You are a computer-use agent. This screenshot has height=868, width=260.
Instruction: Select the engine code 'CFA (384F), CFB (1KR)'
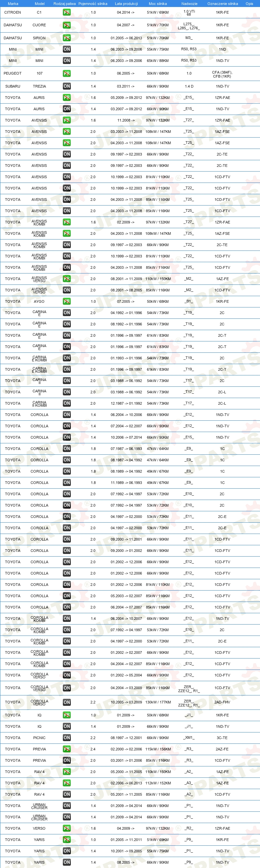click(222, 75)
